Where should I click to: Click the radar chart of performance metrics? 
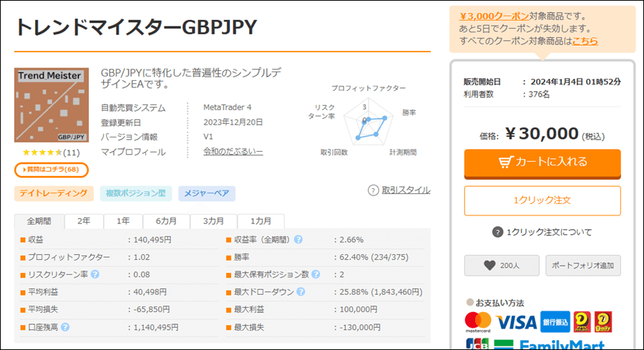pyautogui.click(x=369, y=122)
